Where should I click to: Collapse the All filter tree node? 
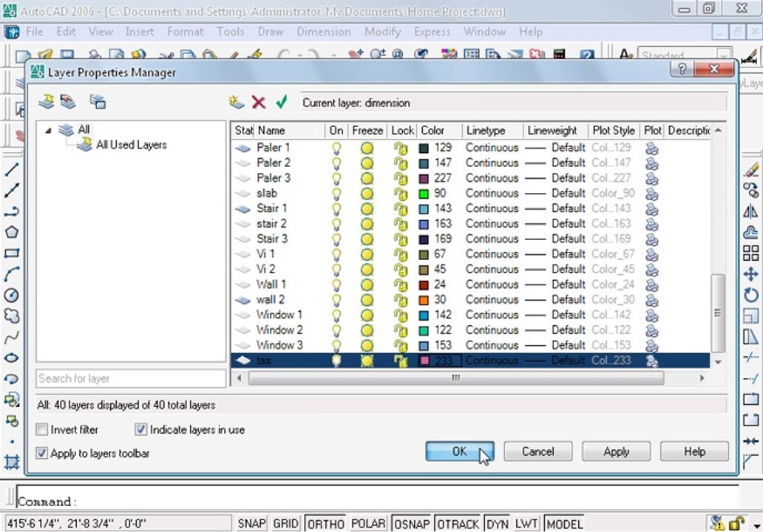click(48, 130)
